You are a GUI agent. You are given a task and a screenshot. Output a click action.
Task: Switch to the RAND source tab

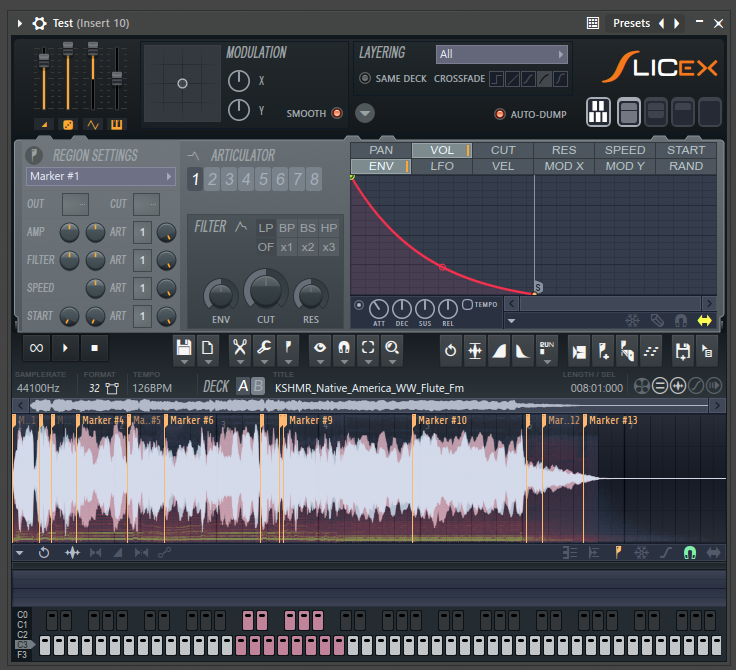686,166
